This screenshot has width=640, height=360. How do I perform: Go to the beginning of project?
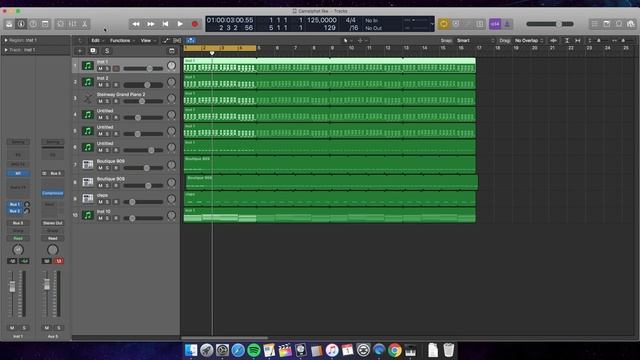(165, 24)
